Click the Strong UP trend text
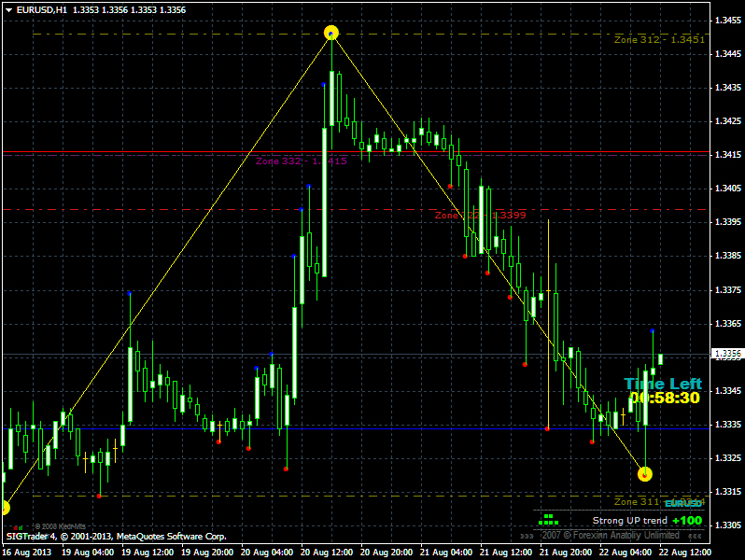745x560 pixels. tap(629, 521)
